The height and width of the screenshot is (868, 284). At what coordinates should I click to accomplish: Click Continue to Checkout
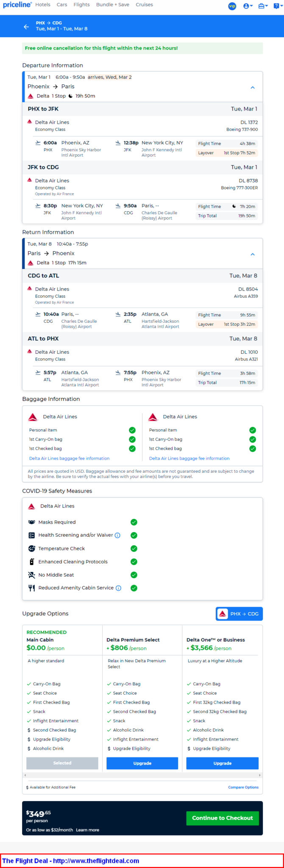(x=223, y=818)
